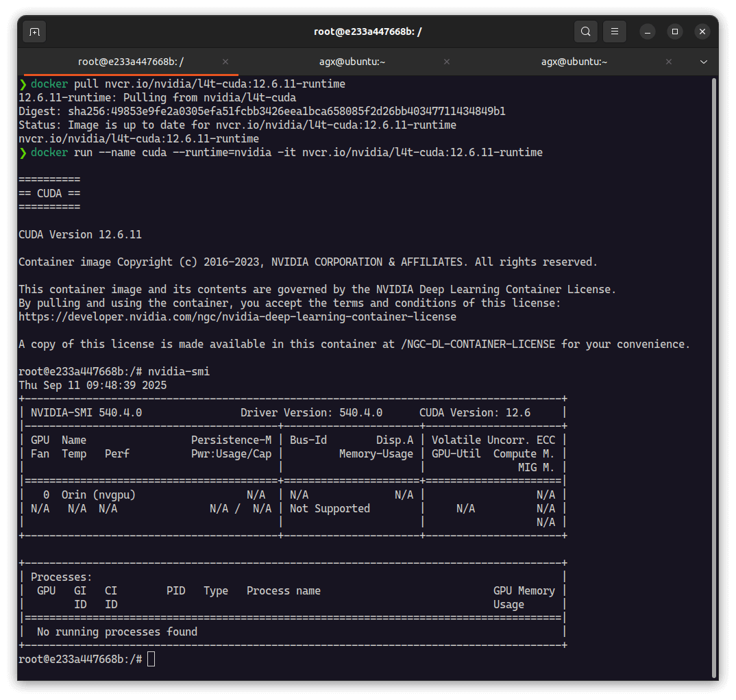Viewport: 736px width, 700px height.
Task: Minimize the terminal window
Action: click(x=648, y=32)
